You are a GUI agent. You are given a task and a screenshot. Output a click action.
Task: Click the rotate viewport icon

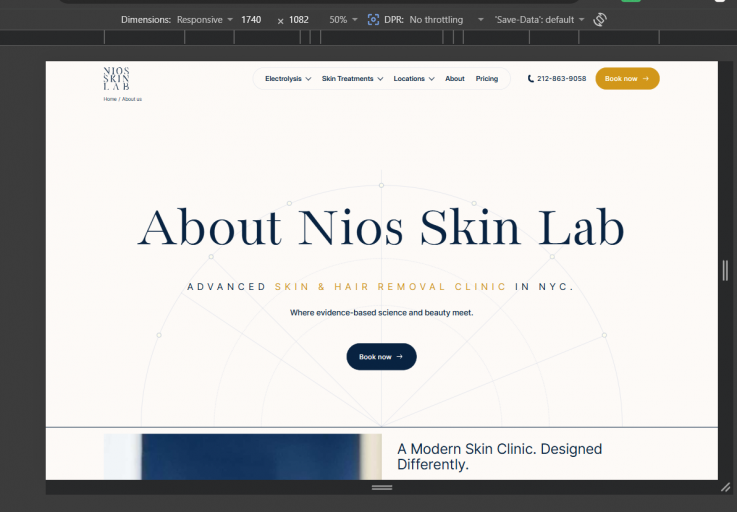tap(600, 20)
